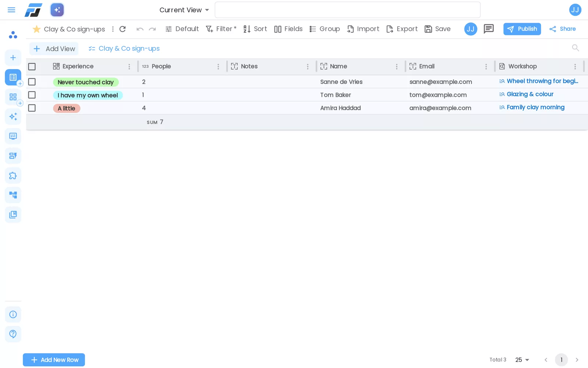Click the plus icon in left sidebar
Screen dimensions: 588x368
click(13, 58)
